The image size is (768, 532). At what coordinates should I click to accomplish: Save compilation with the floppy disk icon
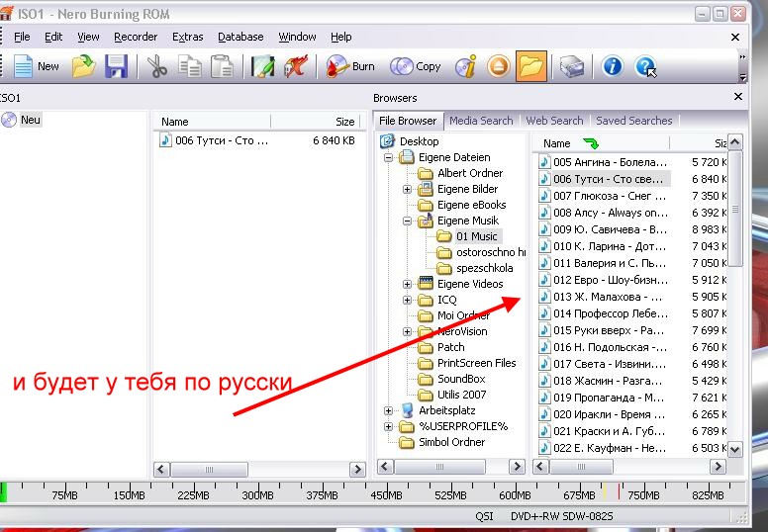116,66
